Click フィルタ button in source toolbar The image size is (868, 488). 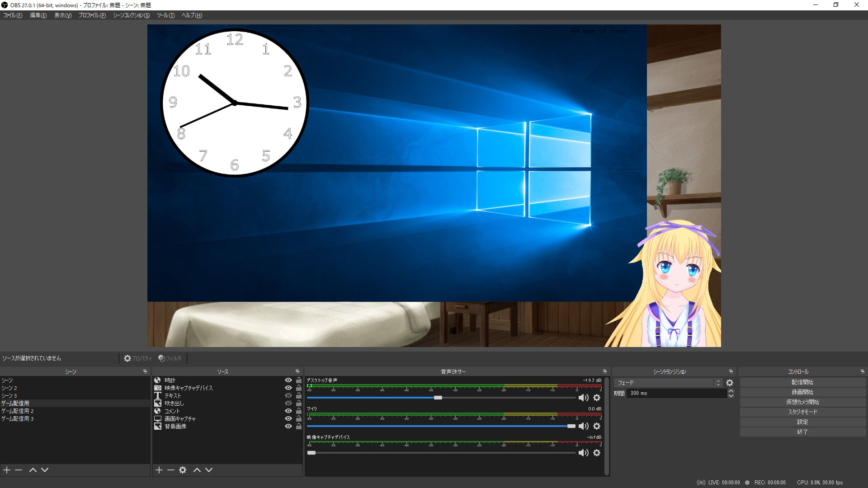[170, 358]
